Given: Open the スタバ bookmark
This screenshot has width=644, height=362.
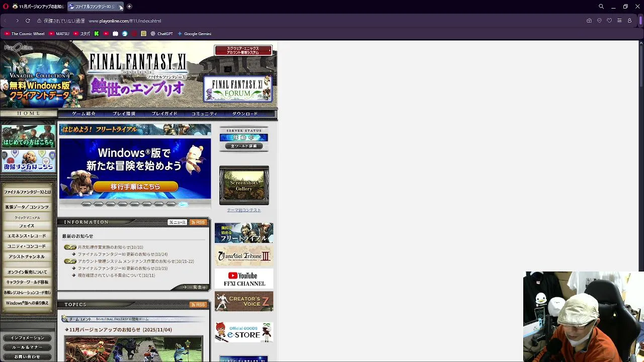Looking at the screenshot, I should coord(82,34).
